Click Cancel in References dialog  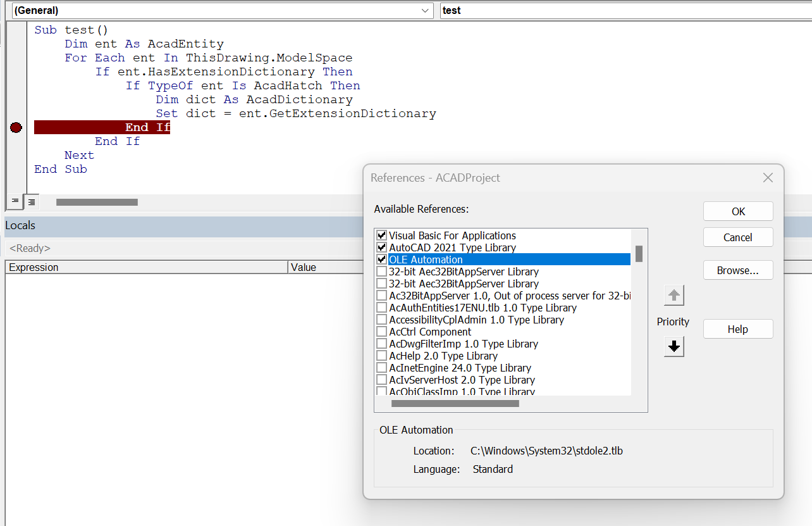738,237
